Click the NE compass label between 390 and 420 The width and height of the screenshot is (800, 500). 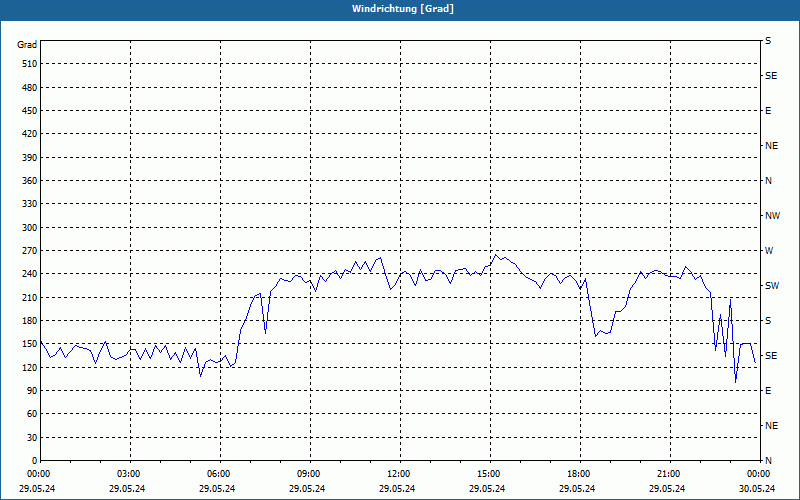772,146
